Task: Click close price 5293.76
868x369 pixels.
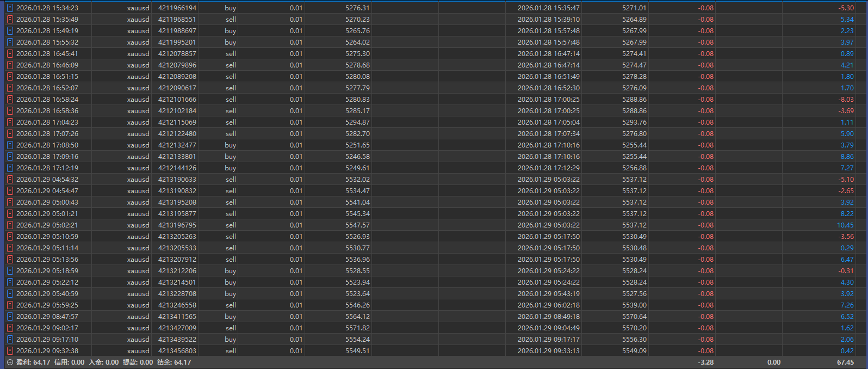Action: click(x=635, y=122)
